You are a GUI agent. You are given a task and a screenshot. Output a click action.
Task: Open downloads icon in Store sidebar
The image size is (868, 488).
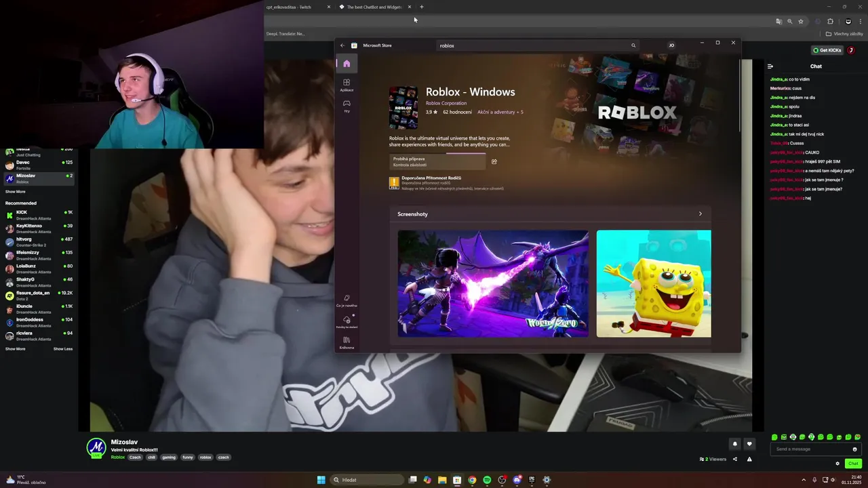pyautogui.click(x=347, y=321)
